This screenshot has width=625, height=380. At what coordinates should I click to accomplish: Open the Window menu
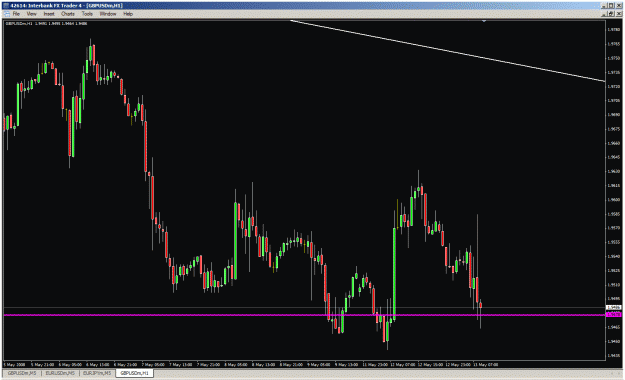tap(108, 14)
